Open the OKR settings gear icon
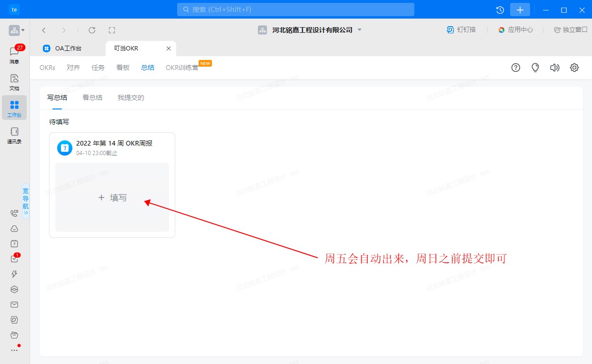The image size is (592, 364). click(574, 68)
